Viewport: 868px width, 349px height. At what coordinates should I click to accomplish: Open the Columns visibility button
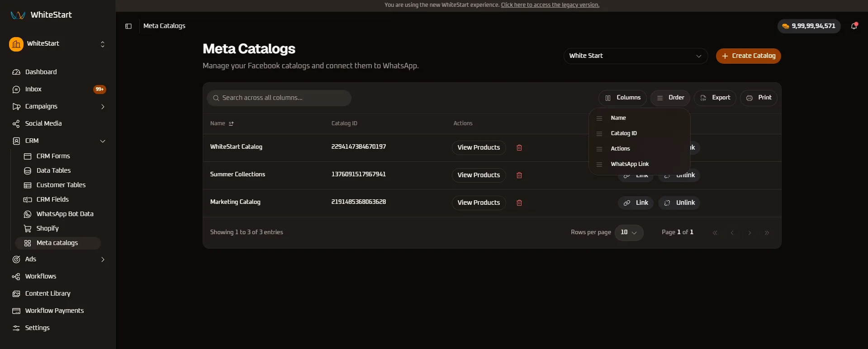(622, 98)
